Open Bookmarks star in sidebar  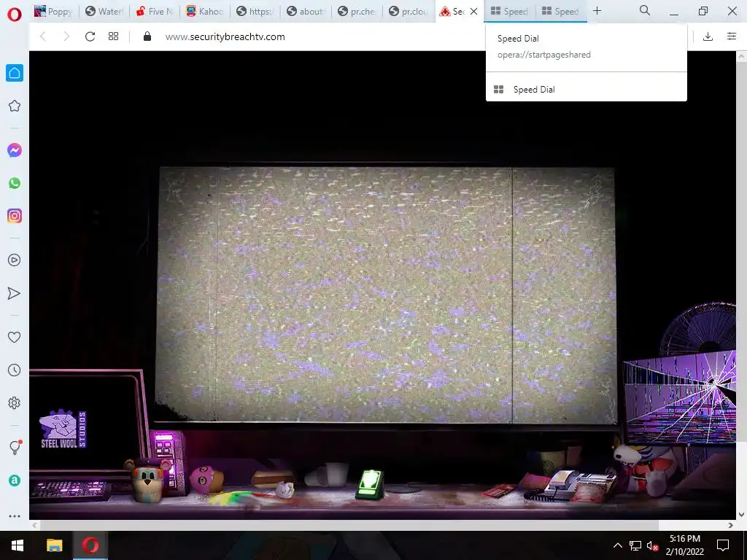point(15,106)
